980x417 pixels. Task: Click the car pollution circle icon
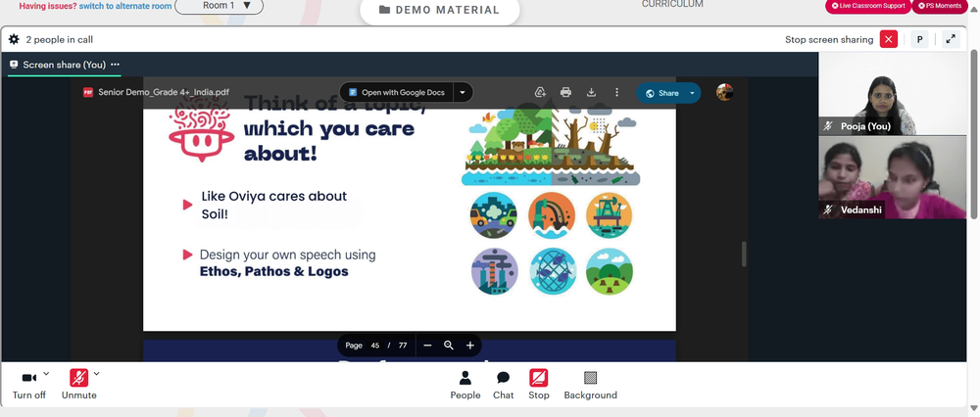pos(494,215)
